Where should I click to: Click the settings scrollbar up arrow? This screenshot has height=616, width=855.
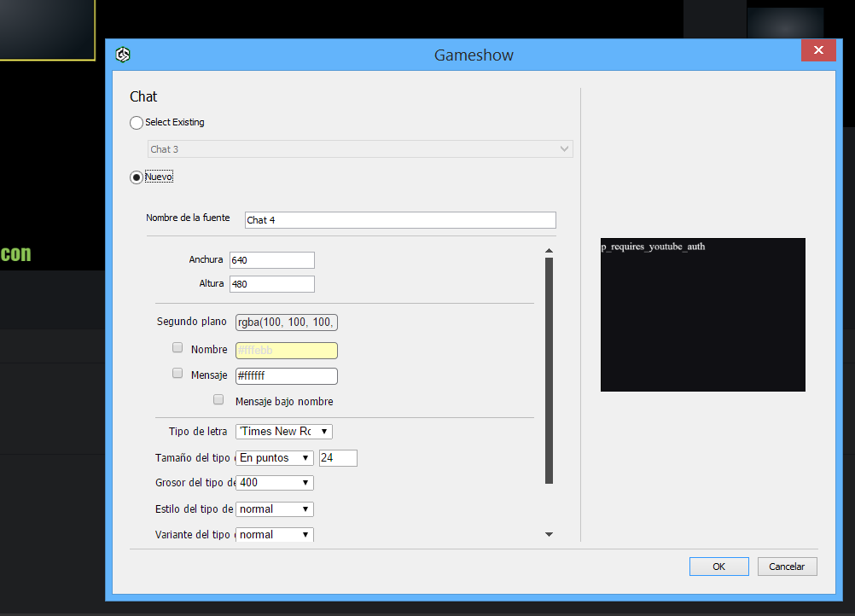tap(550, 251)
